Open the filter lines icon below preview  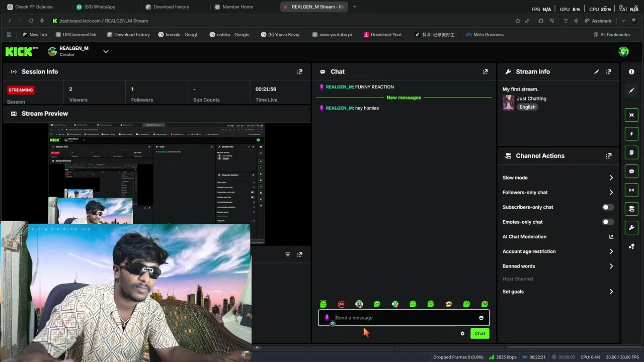point(288,254)
